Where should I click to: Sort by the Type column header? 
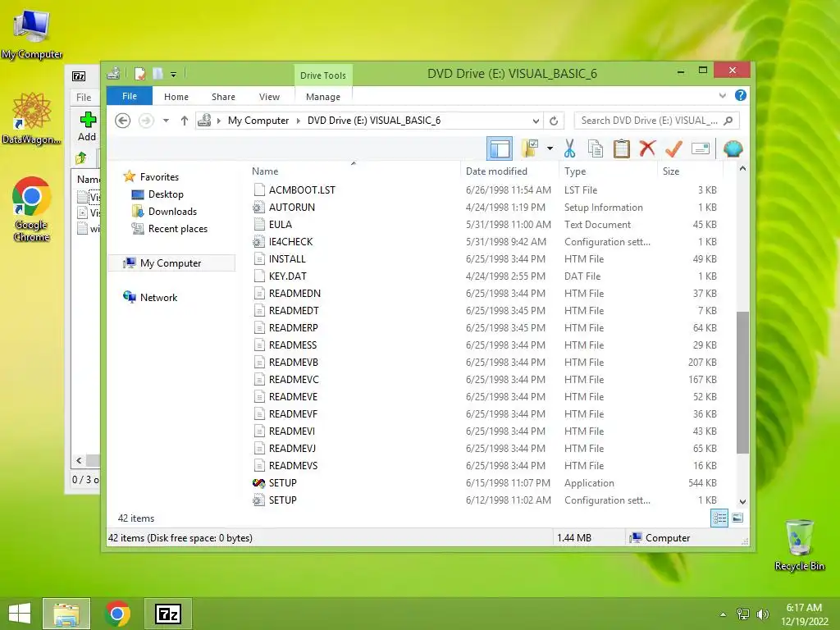pos(608,171)
